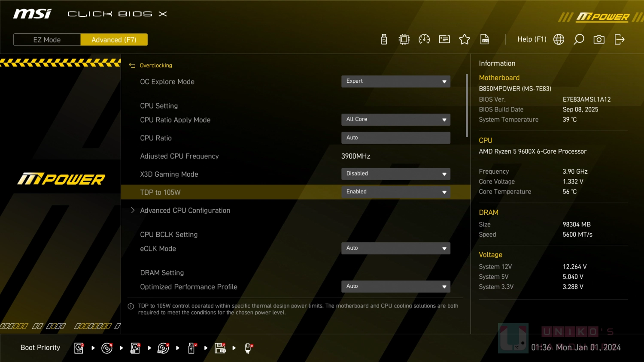Open the favorites star icon
Viewport: 644px width, 362px height.
click(465, 39)
